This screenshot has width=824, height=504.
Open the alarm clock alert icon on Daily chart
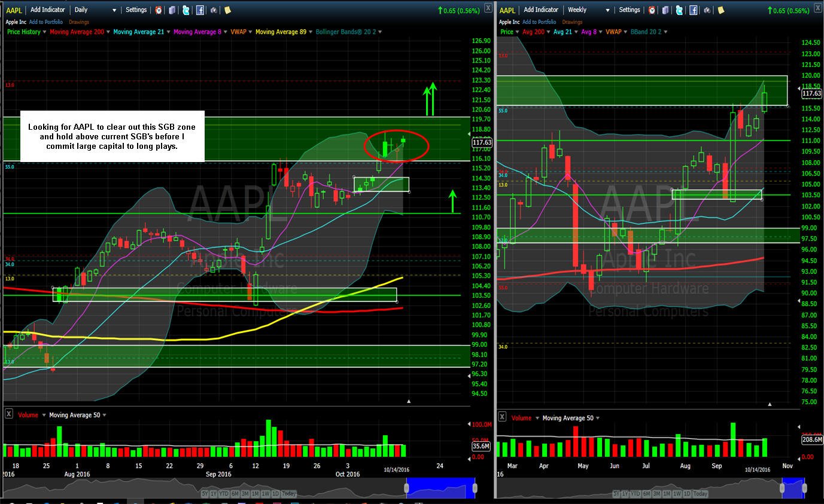158,10
